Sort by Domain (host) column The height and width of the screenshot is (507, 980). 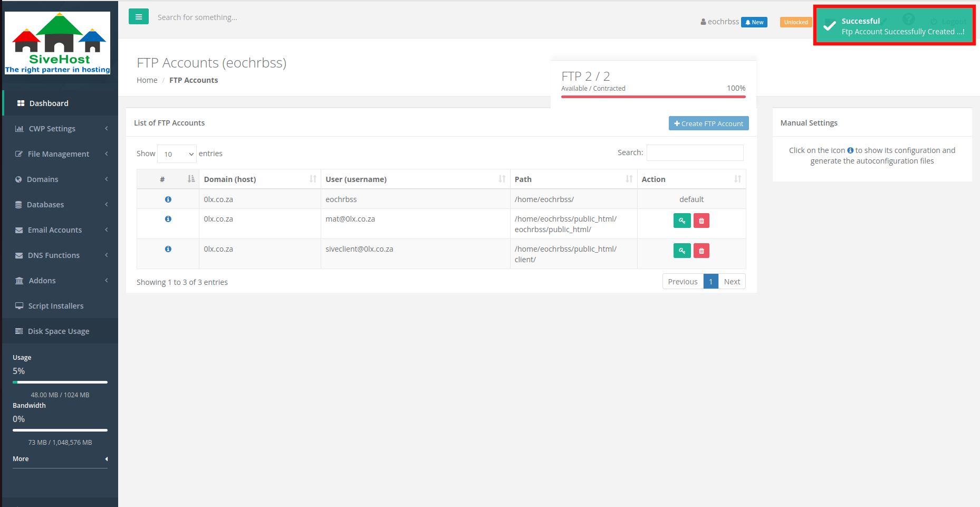(x=260, y=179)
